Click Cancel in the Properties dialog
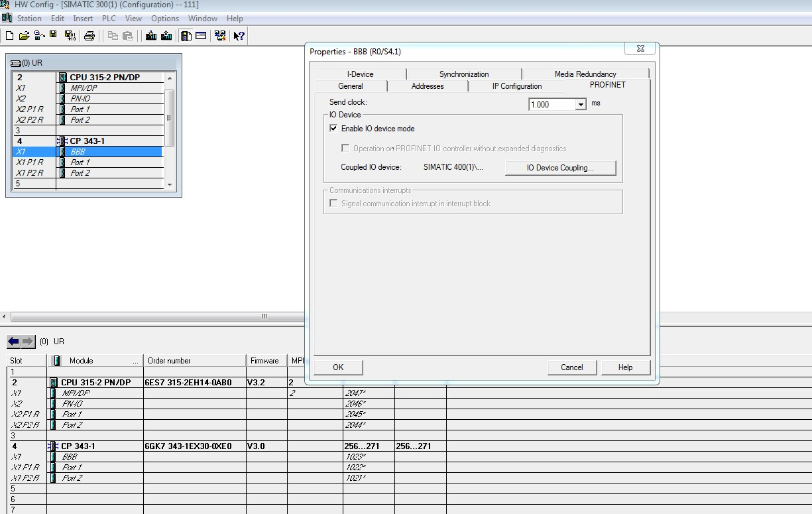 571,367
